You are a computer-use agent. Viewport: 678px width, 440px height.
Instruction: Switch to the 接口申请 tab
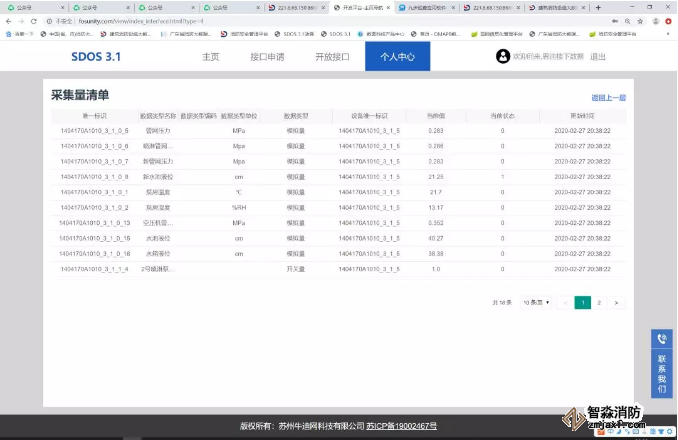(268, 57)
